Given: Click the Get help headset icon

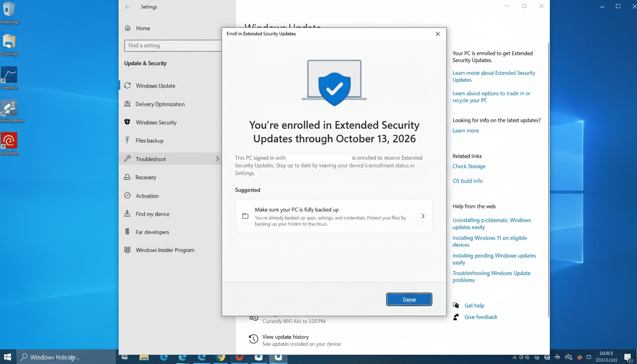Looking at the screenshot, I should point(456,305).
